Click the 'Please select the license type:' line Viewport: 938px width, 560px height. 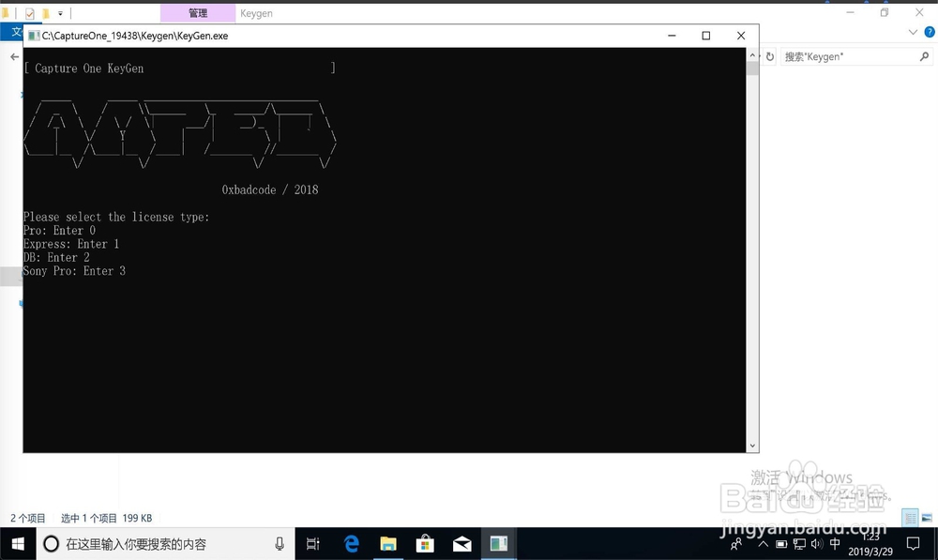pos(116,217)
